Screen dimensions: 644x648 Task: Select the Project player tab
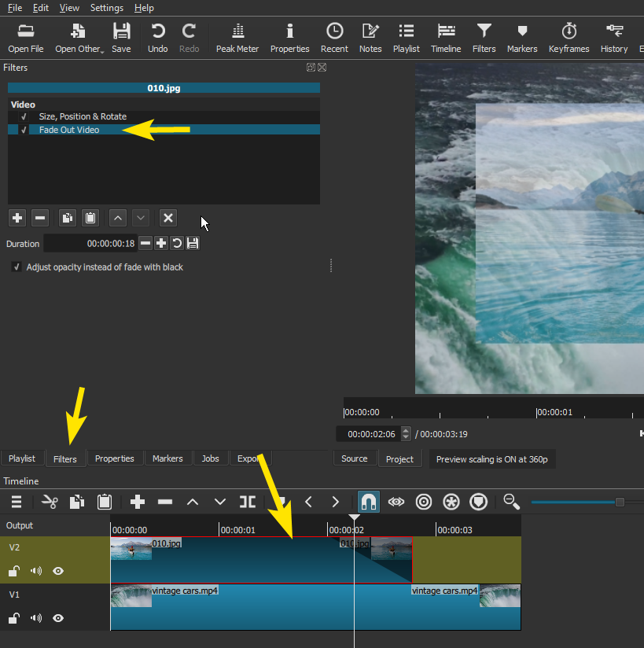(399, 459)
